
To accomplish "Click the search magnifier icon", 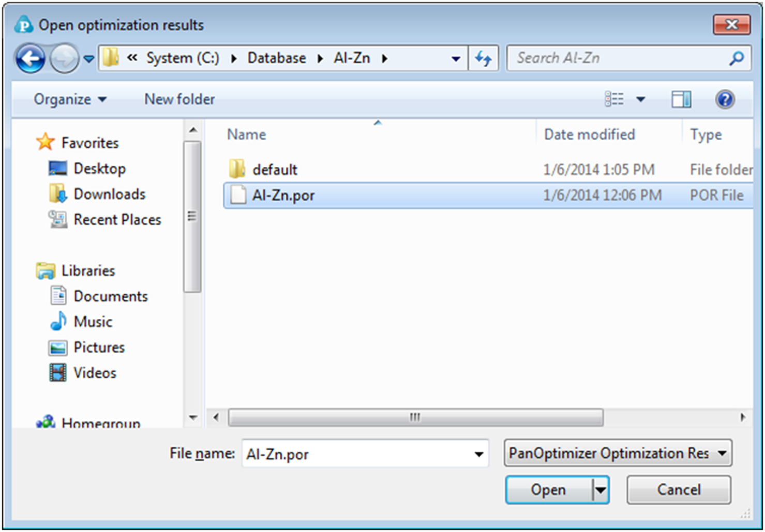I will [737, 58].
